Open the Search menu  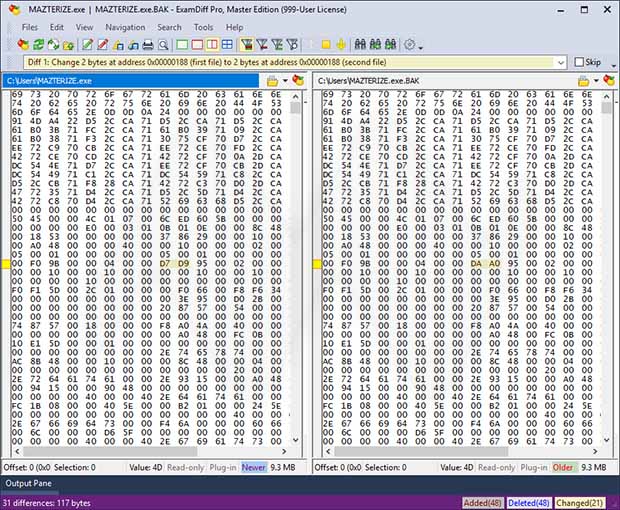coord(169,27)
